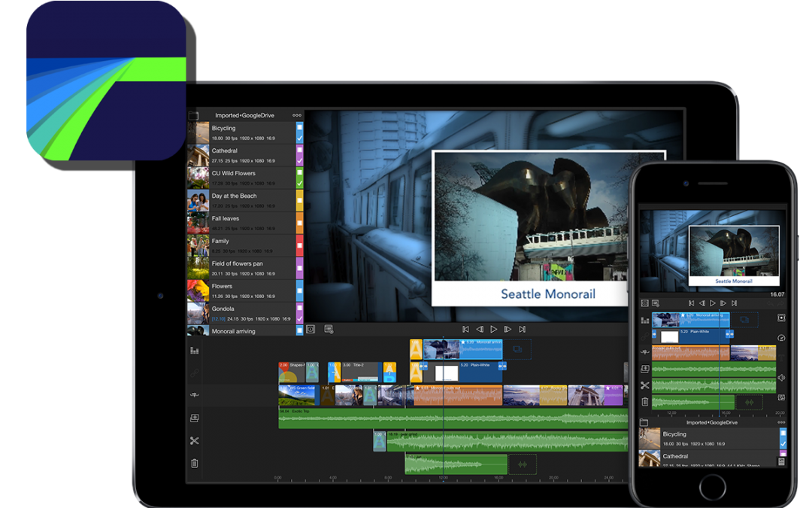Play the timeline on the phone
This screenshot has height=508, width=812.
pyautogui.click(x=713, y=303)
